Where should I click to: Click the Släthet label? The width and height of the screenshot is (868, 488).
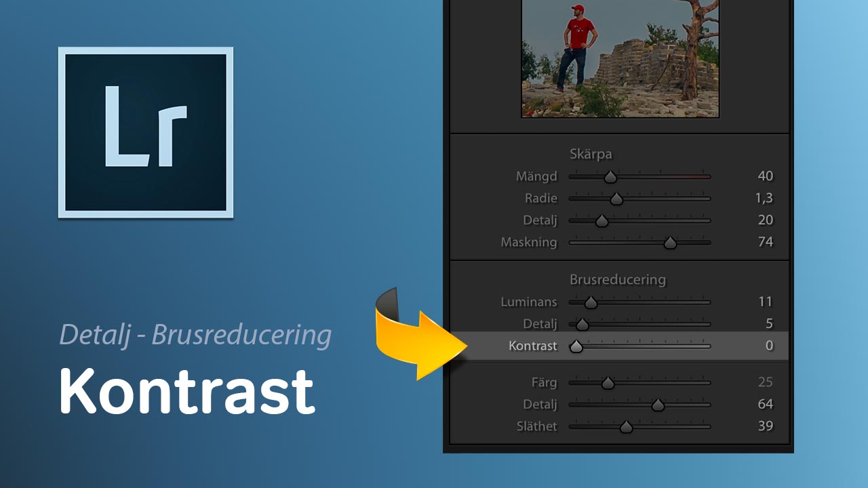click(536, 426)
